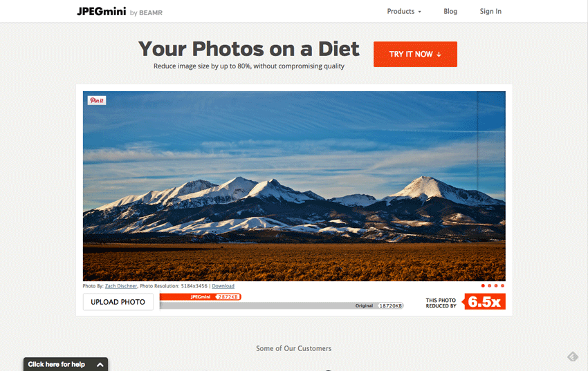Select the third slideshow dot

click(496, 285)
